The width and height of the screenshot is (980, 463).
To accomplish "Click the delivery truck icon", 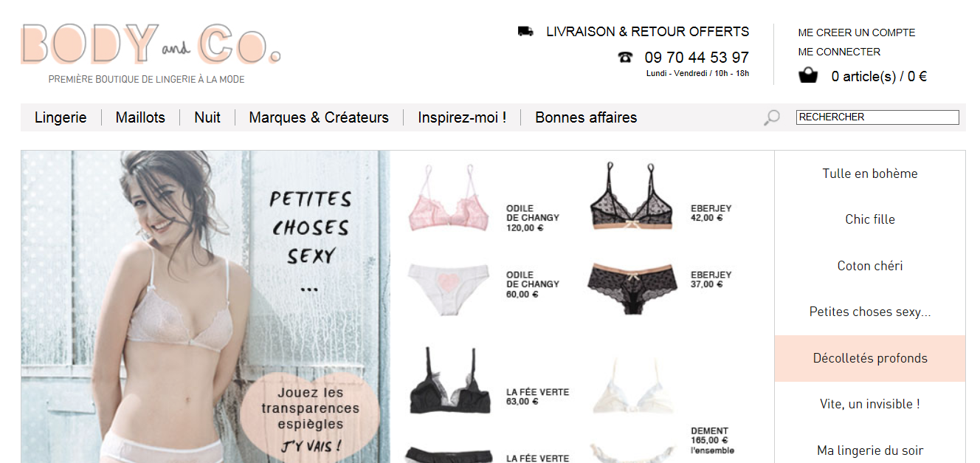I will 525,31.
